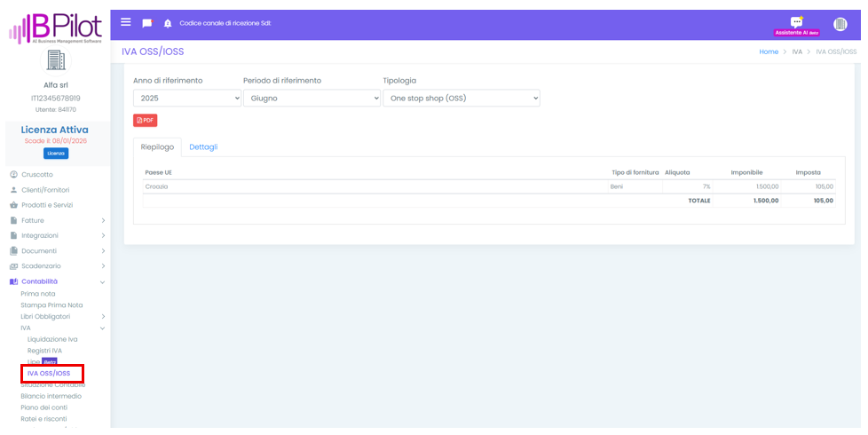This screenshot has width=868, height=435.
Task: Click the Licenza Attiva heading
Action: coord(54,130)
